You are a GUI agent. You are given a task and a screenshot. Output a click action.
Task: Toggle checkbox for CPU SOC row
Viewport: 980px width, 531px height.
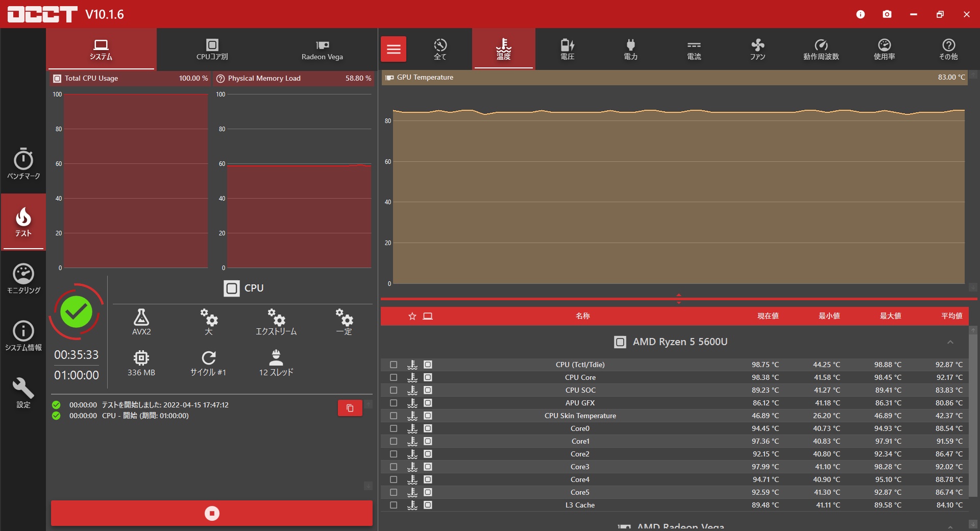tap(394, 390)
